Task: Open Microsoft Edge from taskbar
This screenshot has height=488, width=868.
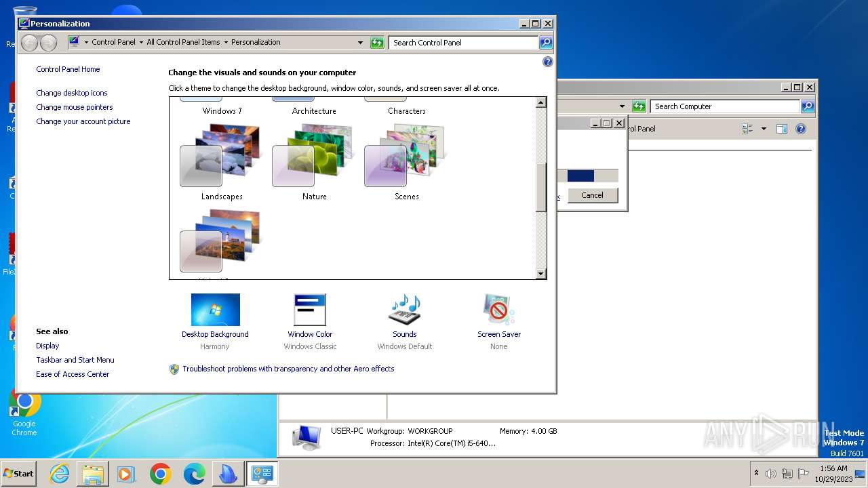Action: coord(194,474)
